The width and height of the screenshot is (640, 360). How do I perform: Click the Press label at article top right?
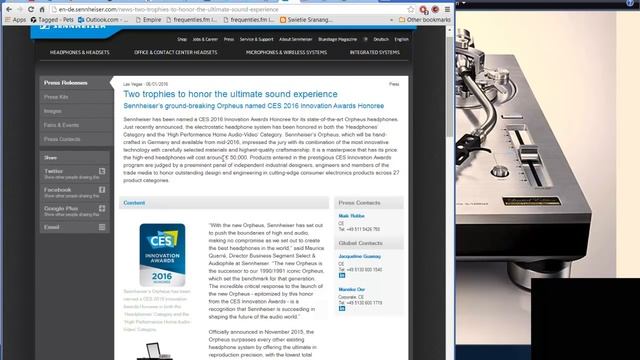tap(394, 84)
